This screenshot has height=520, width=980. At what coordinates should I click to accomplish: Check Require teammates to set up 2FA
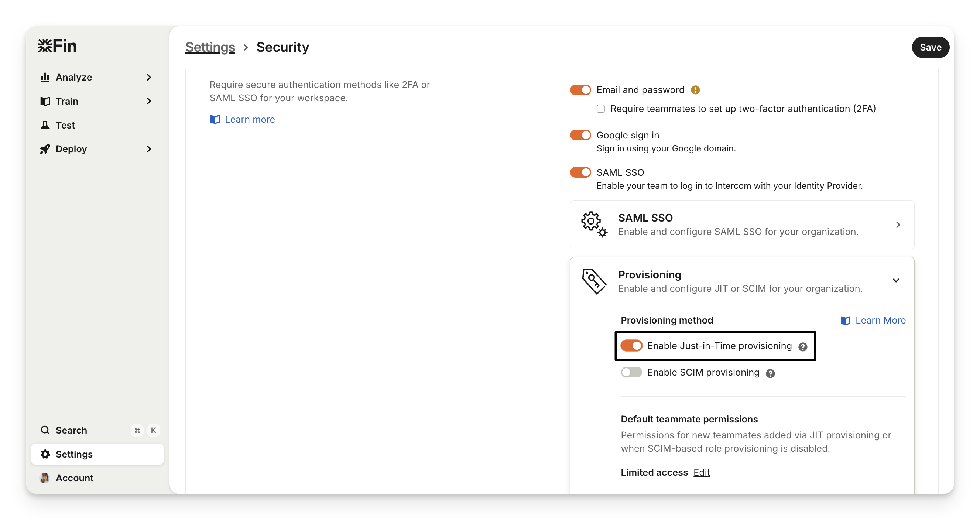tap(601, 109)
